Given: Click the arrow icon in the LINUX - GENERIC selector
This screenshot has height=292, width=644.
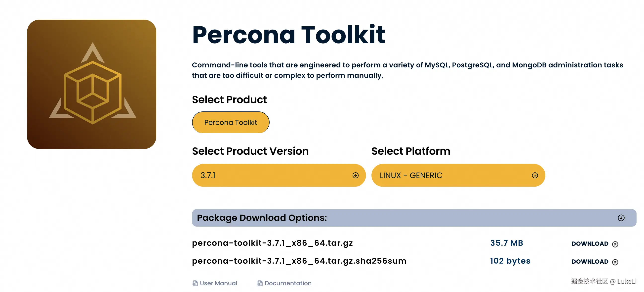Looking at the screenshot, I should (x=535, y=175).
